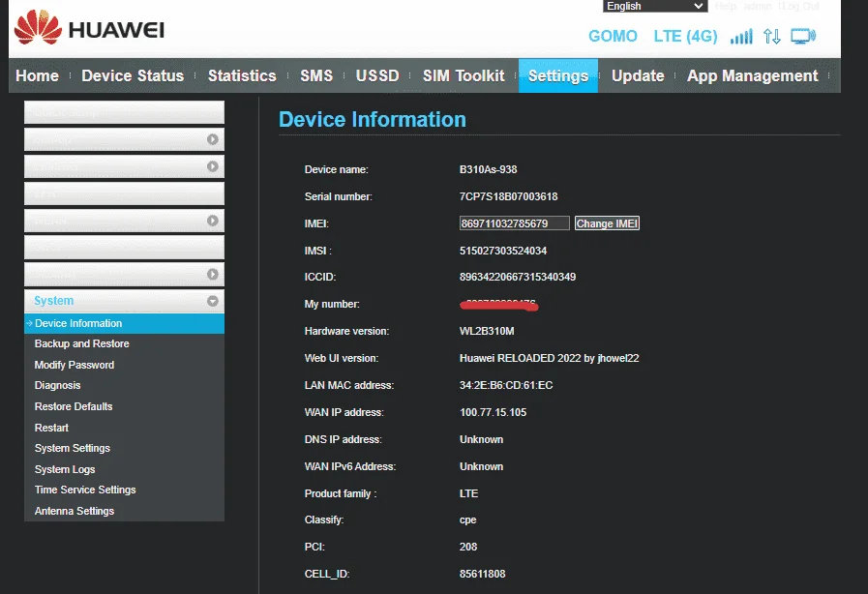This screenshot has width=868, height=594.
Task: Open System Logs
Action: coord(65,469)
